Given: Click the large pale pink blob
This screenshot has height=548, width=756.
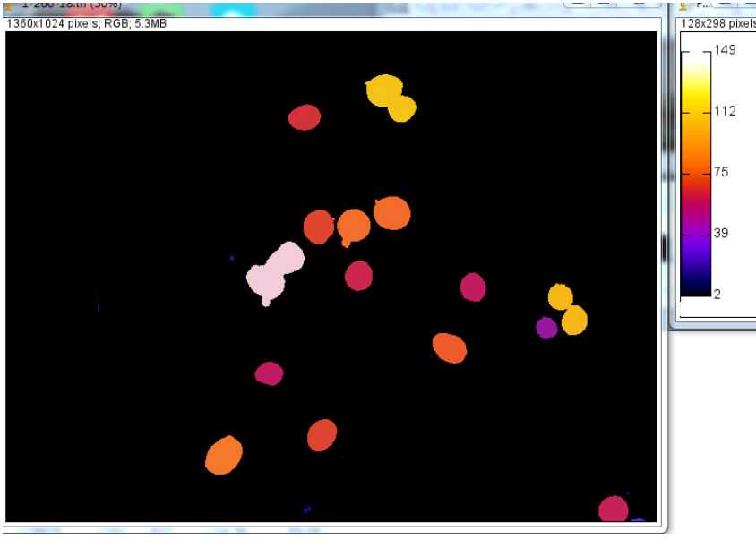Looking at the screenshot, I should click(x=275, y=273).
